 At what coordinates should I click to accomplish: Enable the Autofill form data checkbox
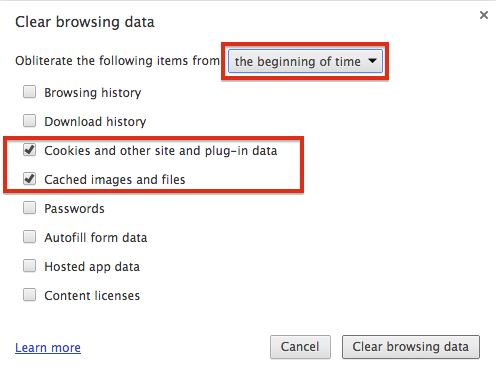coord(29,237)
